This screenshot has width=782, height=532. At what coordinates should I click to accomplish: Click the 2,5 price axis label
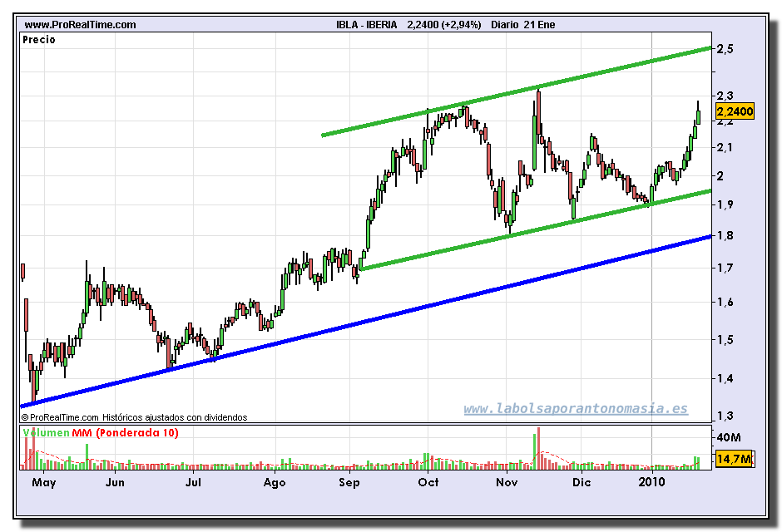(725, 49)
